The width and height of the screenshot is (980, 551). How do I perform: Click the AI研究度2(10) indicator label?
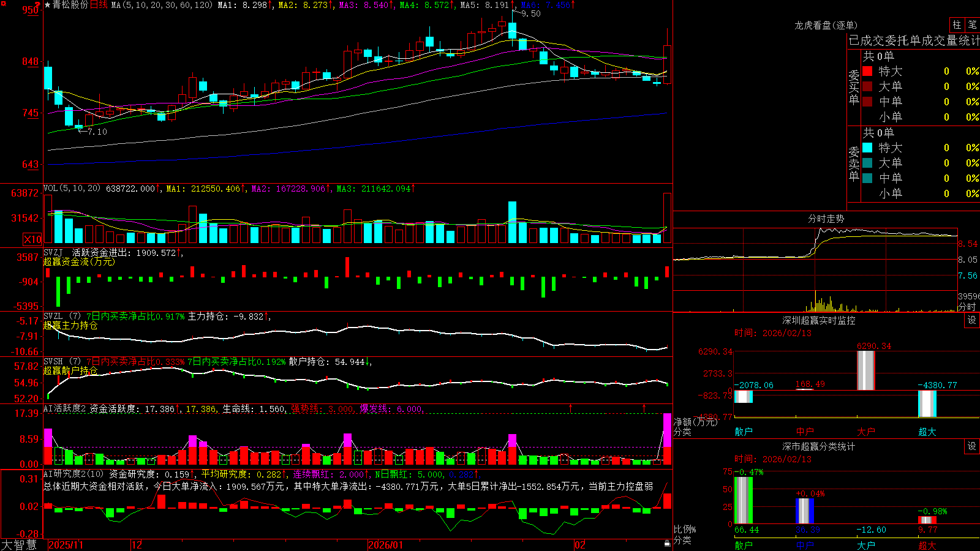[x=73, y=474]
